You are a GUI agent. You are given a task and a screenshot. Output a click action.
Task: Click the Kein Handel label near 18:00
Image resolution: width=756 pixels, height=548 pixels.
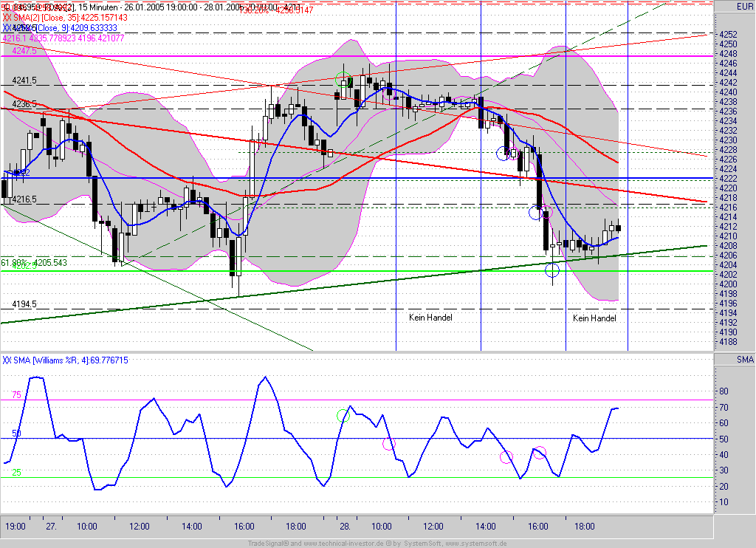point(594,318)
